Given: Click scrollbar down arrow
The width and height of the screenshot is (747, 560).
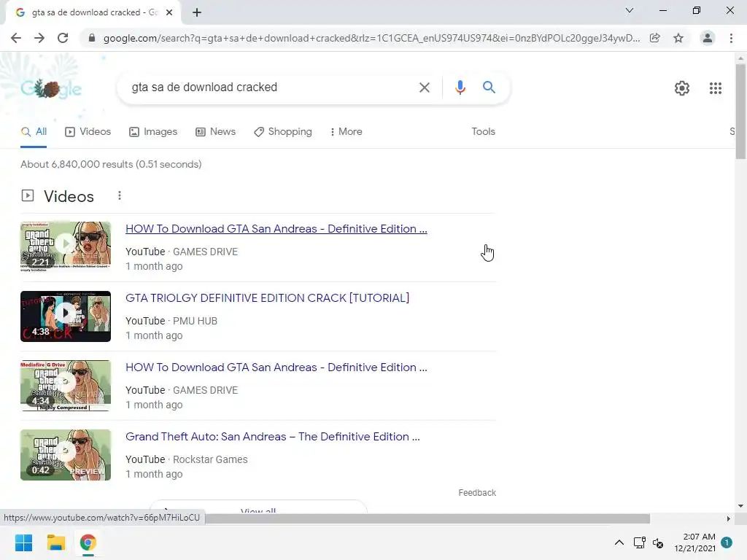Looking at the screenshot, I should pos(740,506).
